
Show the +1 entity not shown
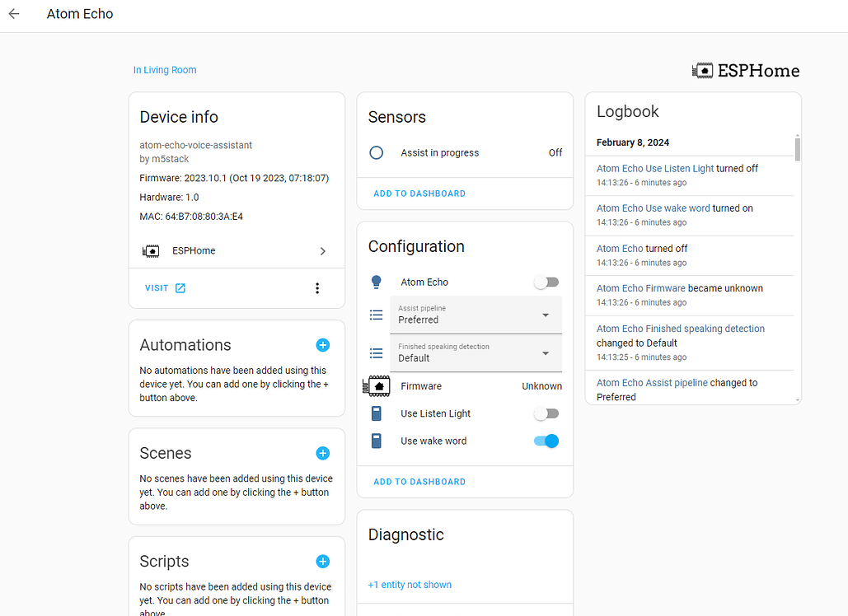point(410,584)
